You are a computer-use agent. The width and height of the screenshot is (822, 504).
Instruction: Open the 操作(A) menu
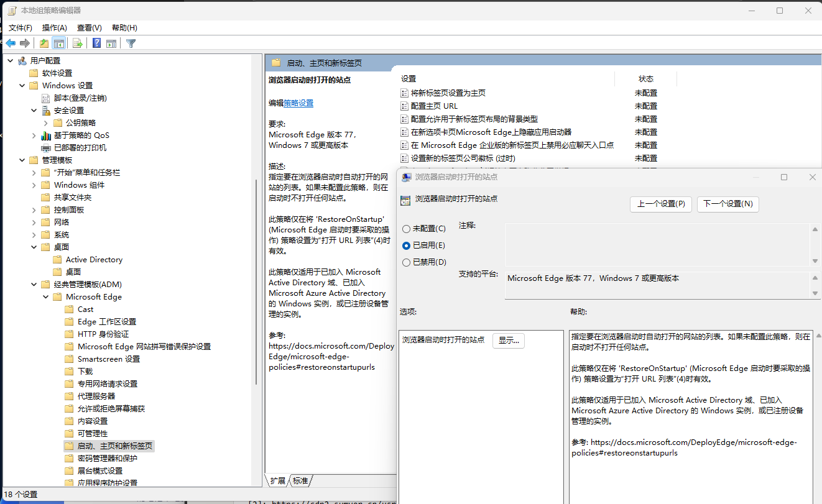coord(55,28)
